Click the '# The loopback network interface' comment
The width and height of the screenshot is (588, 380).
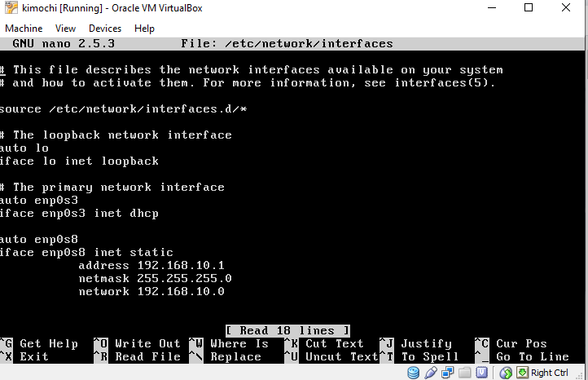coord(116,135)
